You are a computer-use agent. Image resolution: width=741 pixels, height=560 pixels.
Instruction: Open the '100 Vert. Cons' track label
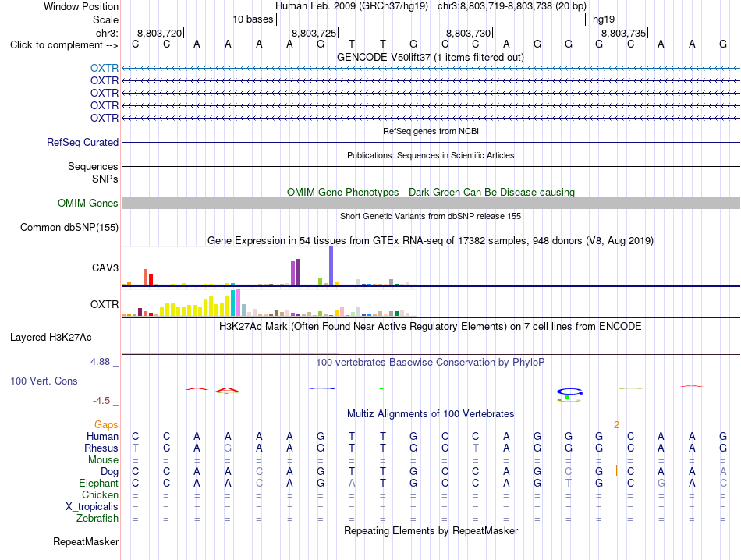coord(44,381)
